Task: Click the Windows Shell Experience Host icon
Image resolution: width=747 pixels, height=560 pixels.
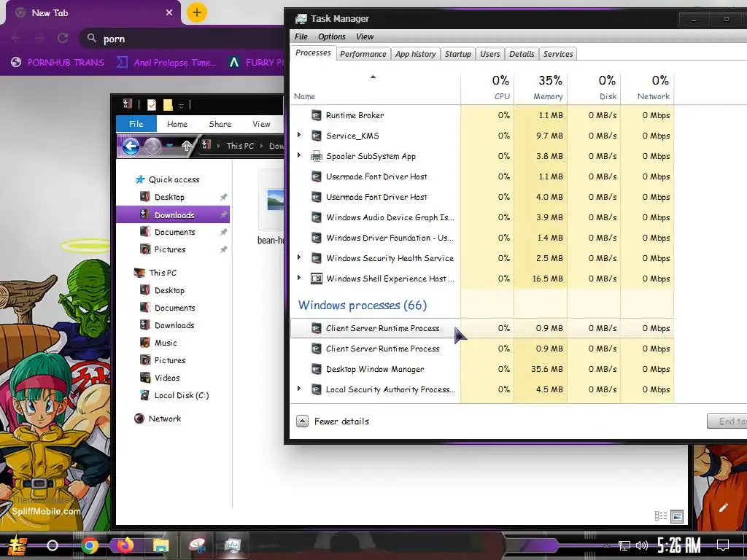Action: click(x=317, y=279)
